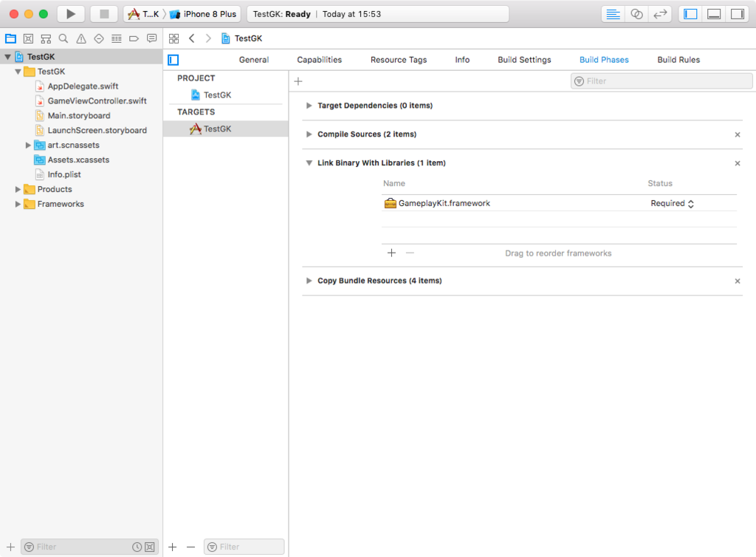Image resolution: width=756 pixels, height=557 pixels.
Task: Show the Project navigator folder icon
Action: (x=10, y=38)
